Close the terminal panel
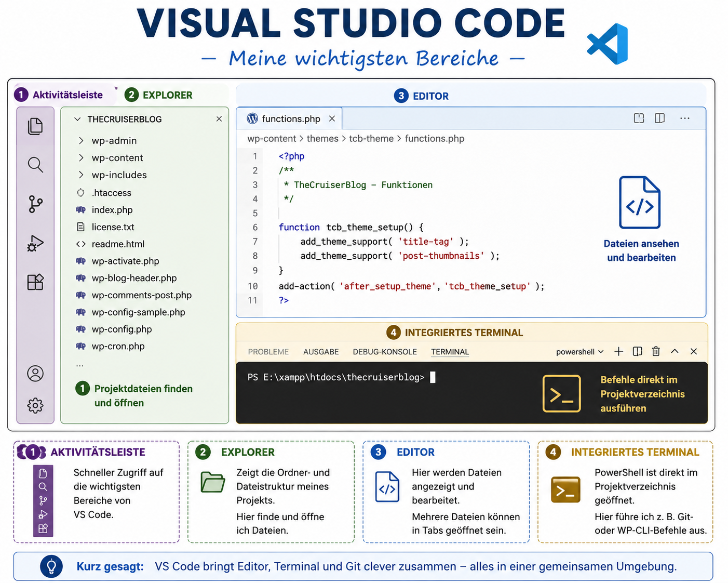Image resolution: width=728 pixels, height=583 pixels. coord(693,351)
